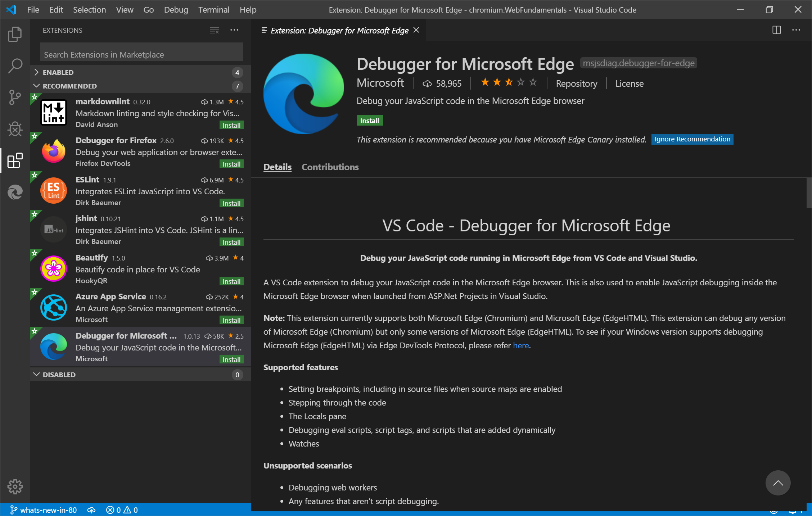Click the Extensions overflow menu icon
The width and height of the screenshot is (812, 516).
click(x=234, y=30)
